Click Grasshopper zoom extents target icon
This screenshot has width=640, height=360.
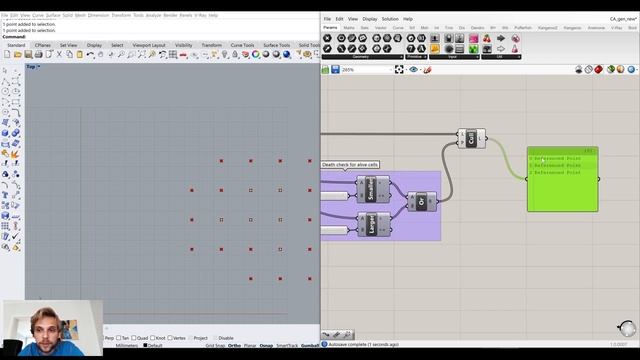[399, 70]
